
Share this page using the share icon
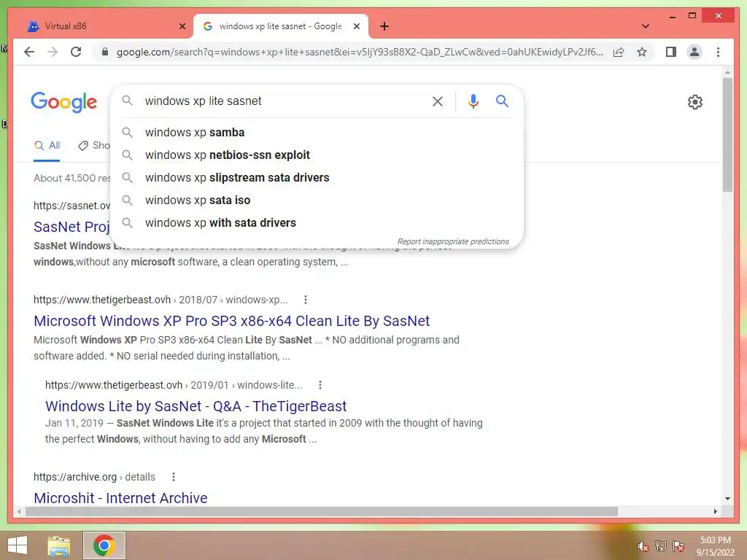coord(619,52)
